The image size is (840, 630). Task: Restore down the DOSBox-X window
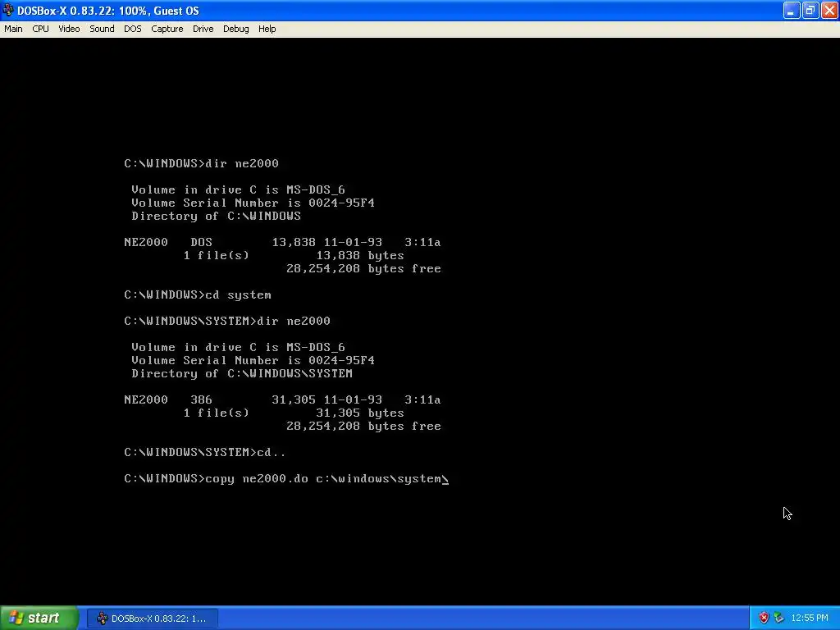tap(810, 10)
